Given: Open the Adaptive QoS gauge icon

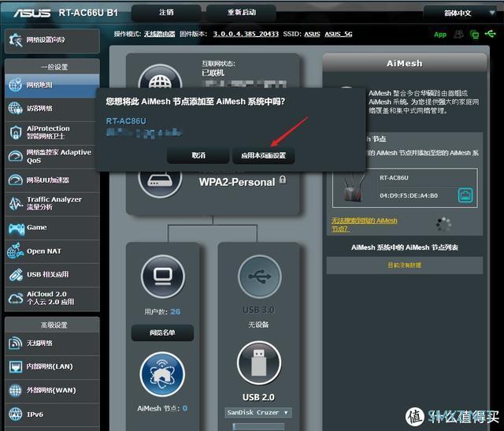Looking at the screenshot, I should tap(15, 156).
